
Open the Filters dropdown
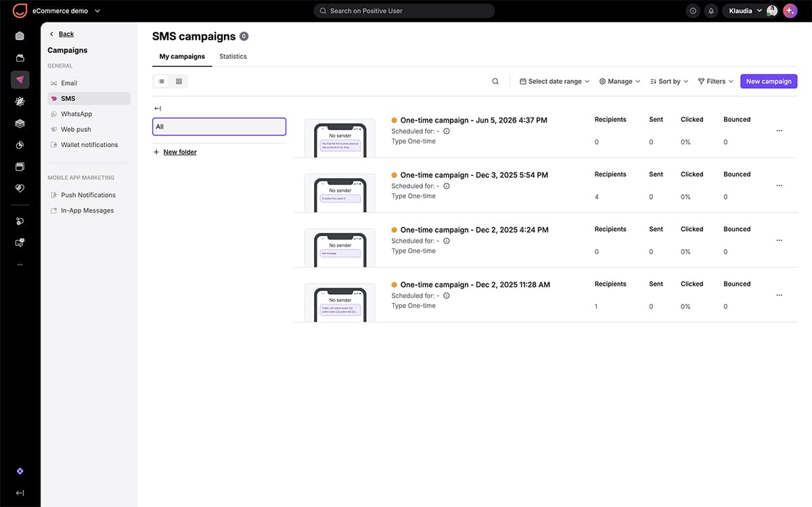pyautogui.click(x=716, y=81)
